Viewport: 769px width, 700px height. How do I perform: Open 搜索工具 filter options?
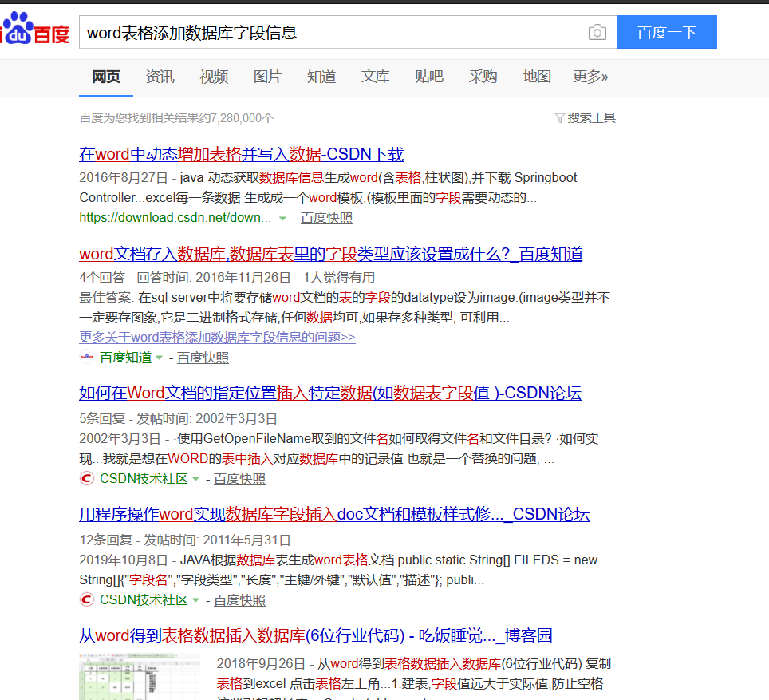pos(591,118)
